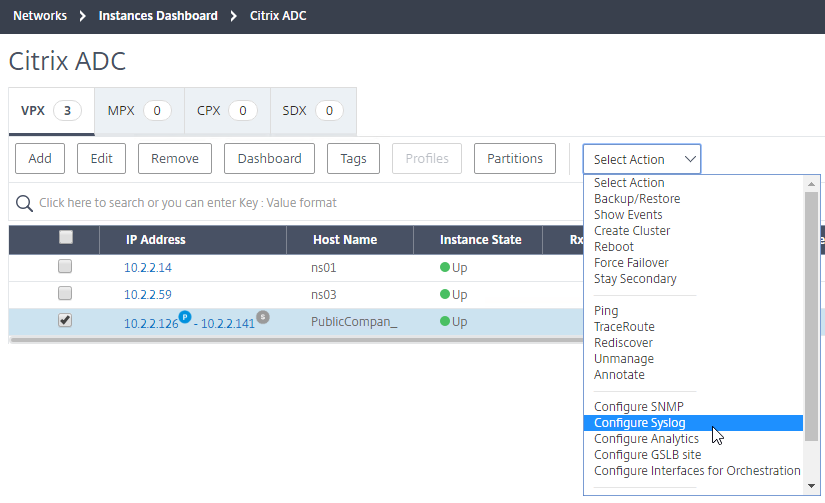Click the Citrix ADC breadcrumb item
Image resolution: width=825 pixels, height=503 pixels.
pos(278,16)
